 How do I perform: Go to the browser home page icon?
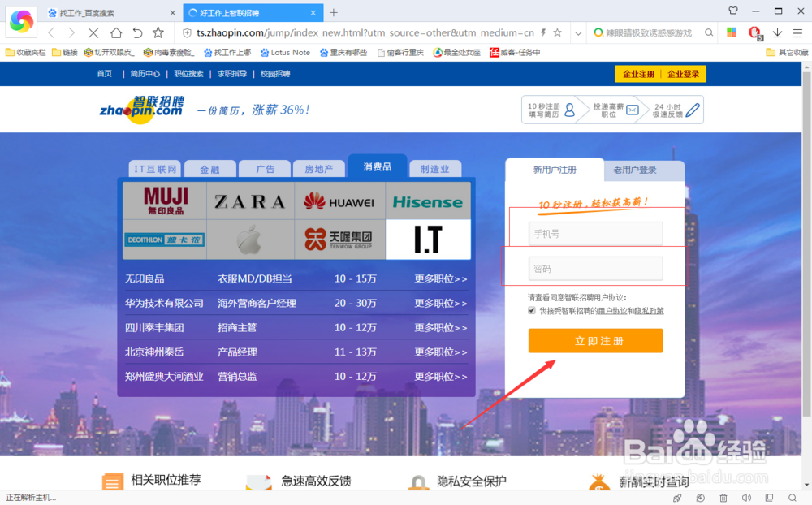[116, 33]
